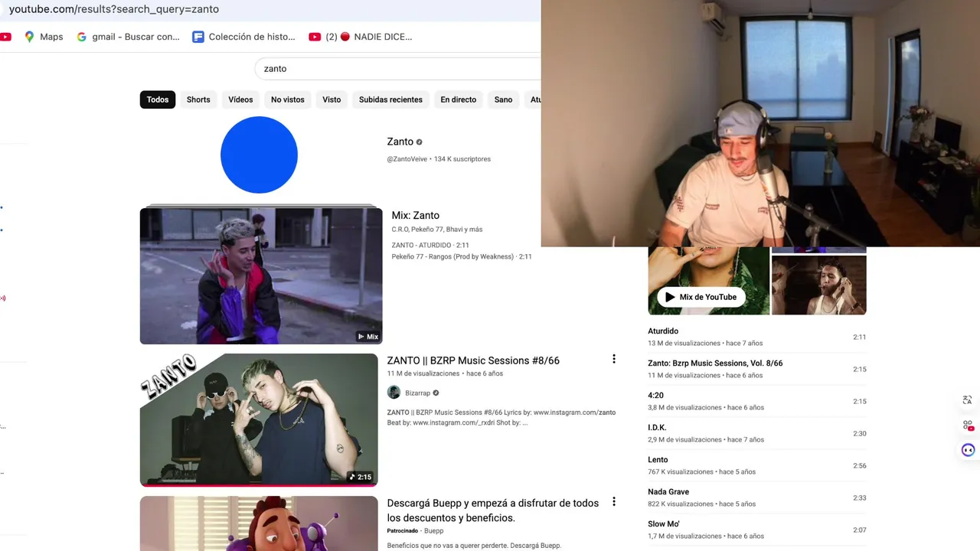980x551 pixels.
Task: Click the Bizarrap channel name
Action: [417, 393]
